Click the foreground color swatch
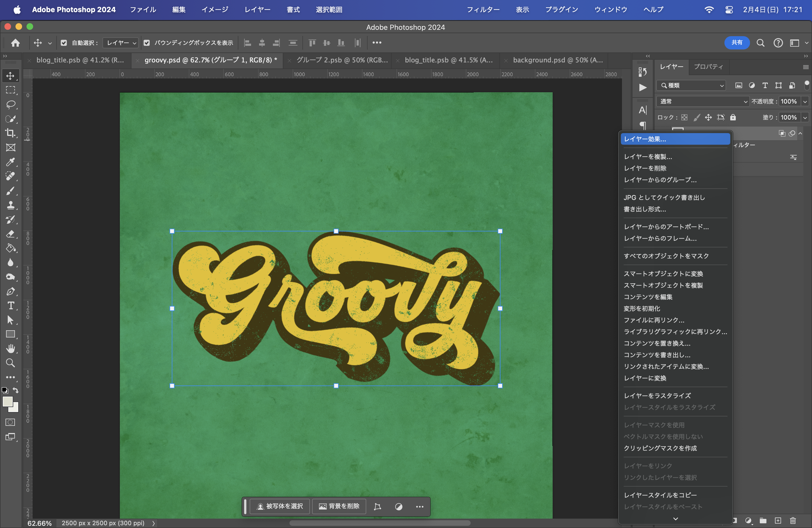The image size is (812, 528). (x=7, y=402)
